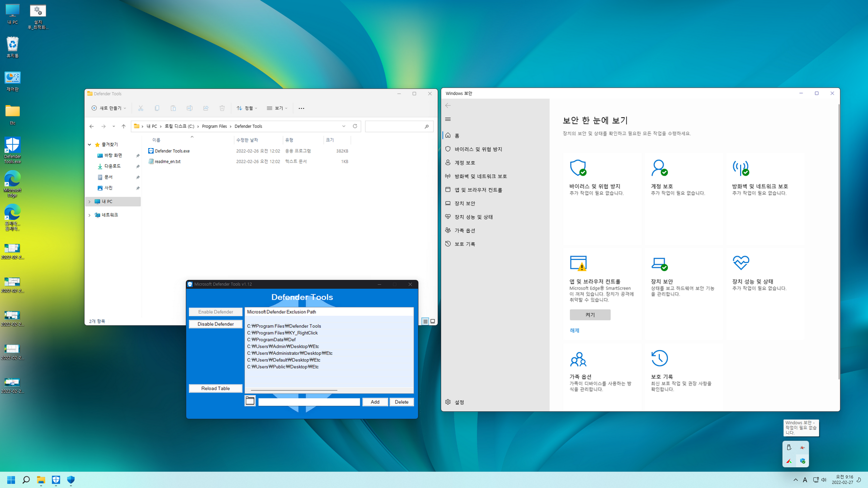
Task: Open Virus & threat protection shield tile
Action: point(578,168)
